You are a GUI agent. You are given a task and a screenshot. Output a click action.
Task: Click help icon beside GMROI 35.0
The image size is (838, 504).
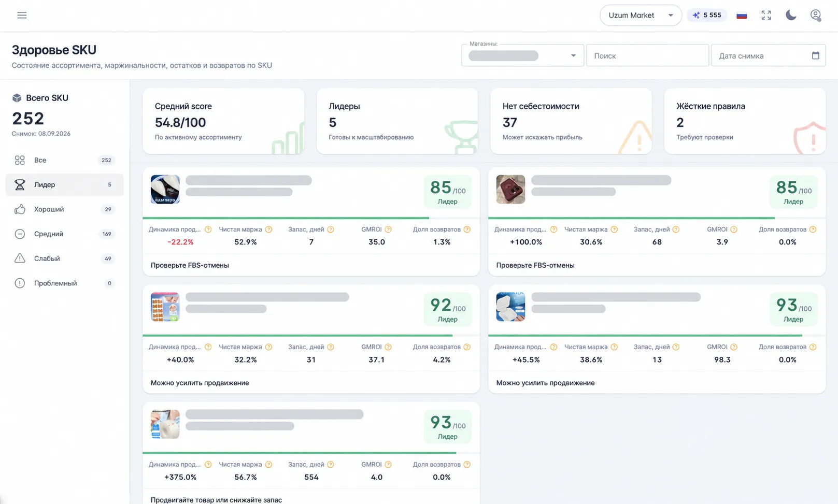(388, 229)
